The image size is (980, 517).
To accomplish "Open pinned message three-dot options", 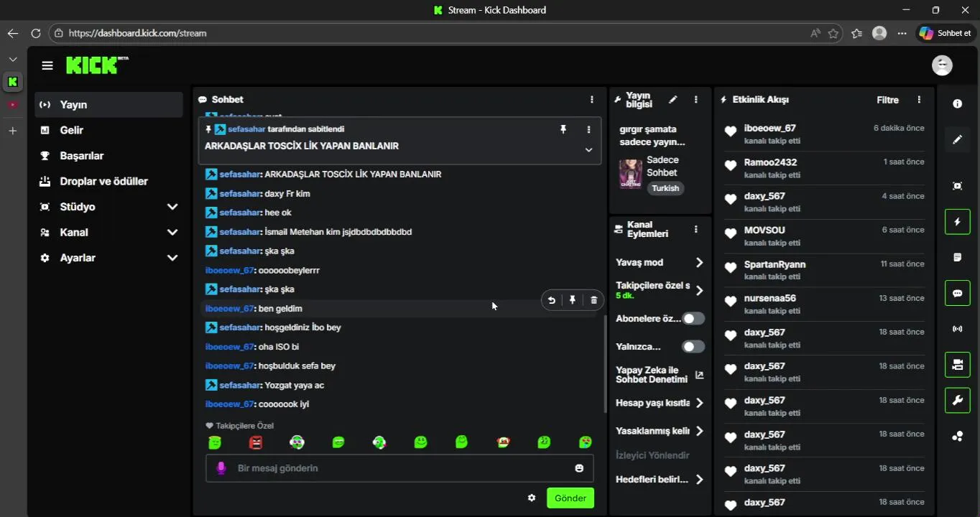I will point(588,129).
